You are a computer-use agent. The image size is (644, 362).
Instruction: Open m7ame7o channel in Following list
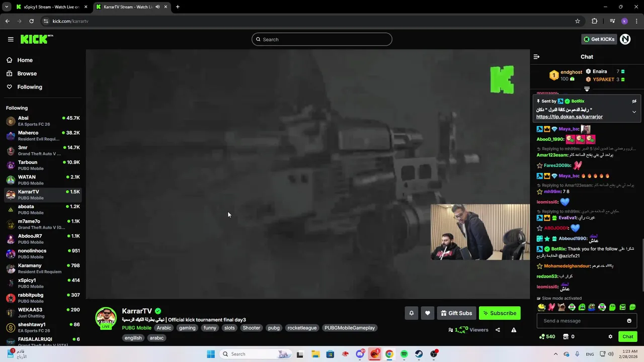[43, 224]
